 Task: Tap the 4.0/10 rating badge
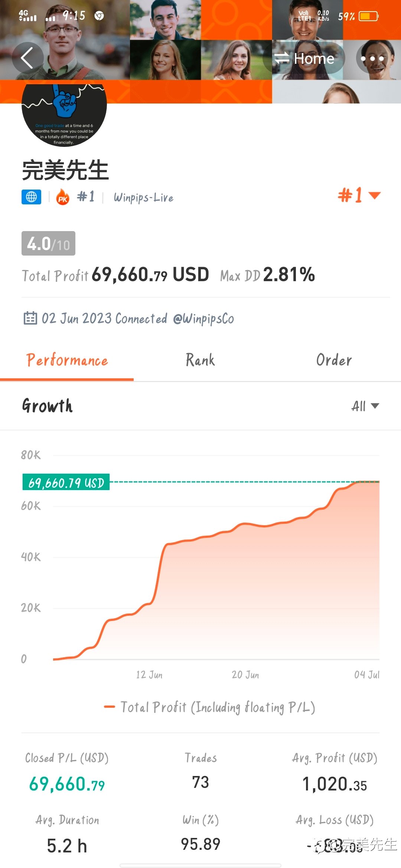coord(48,243)
